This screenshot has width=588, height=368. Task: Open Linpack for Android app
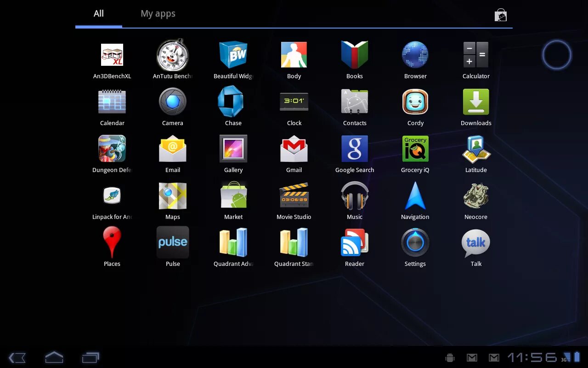tap(112, 196)
